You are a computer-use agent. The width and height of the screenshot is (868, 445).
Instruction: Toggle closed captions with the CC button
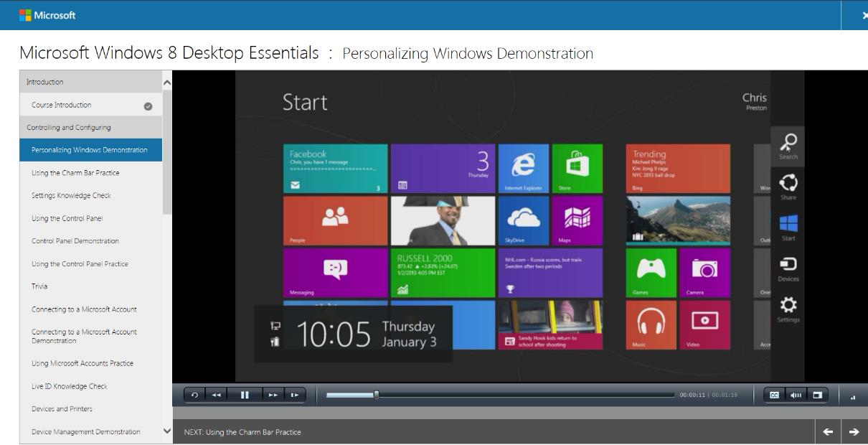(775, 394)
